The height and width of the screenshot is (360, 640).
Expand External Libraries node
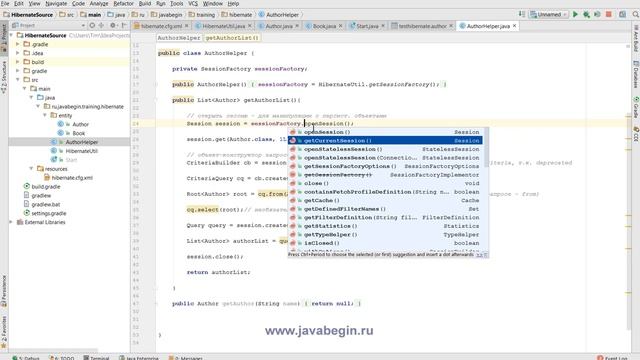(x=11, y=222)
